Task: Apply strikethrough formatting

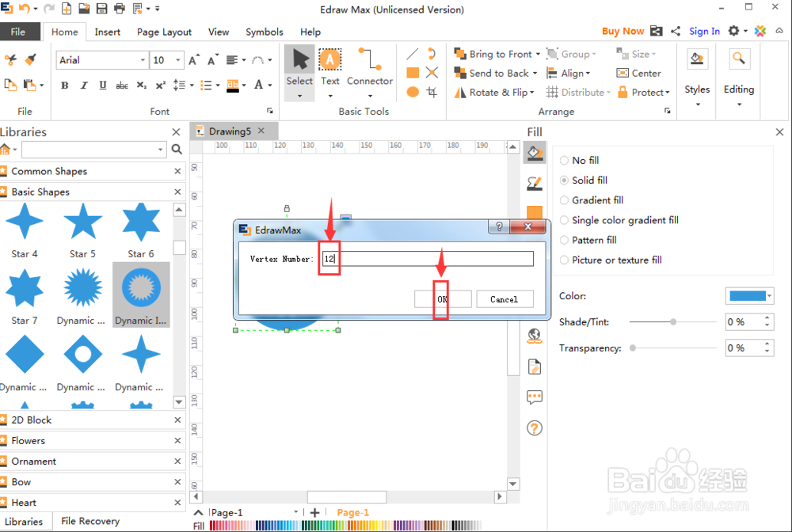Action: tap(122, 85)
